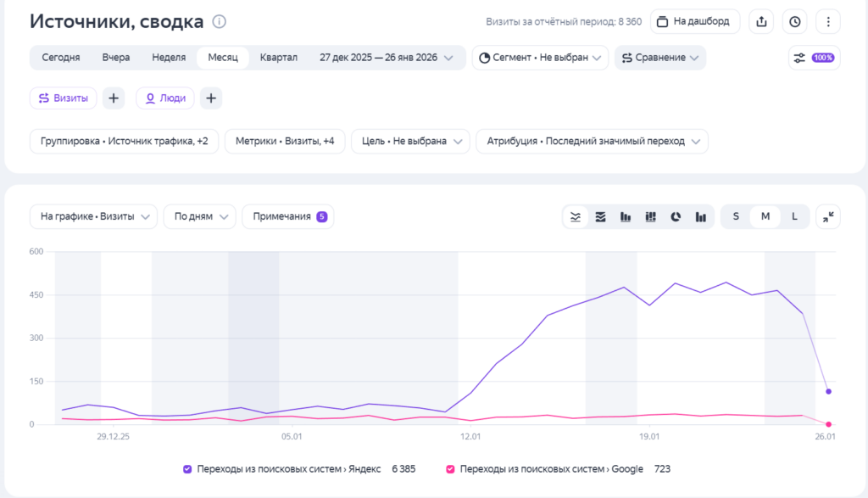Uncheck the Google search engine legend checkbox

click(x=451, y=469)
